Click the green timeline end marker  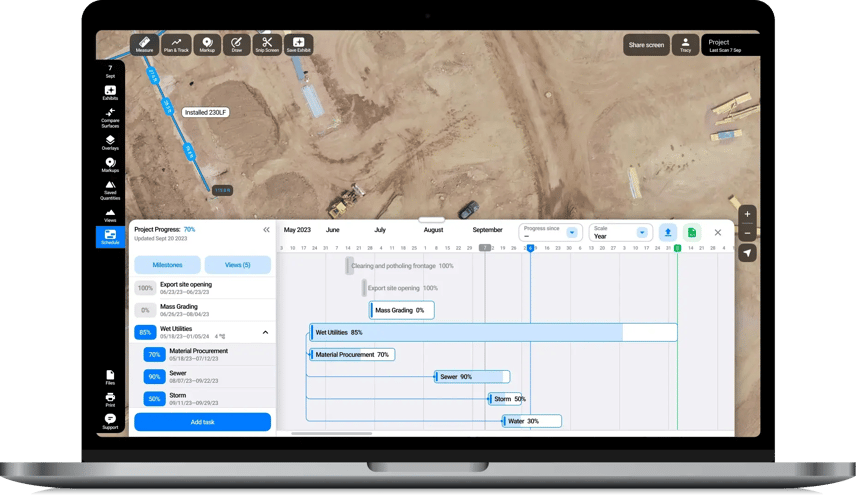point(677,248)
